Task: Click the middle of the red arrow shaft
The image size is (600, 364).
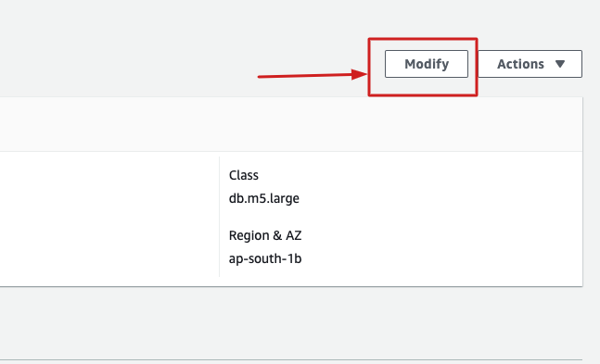Action: tap(306, 76)
